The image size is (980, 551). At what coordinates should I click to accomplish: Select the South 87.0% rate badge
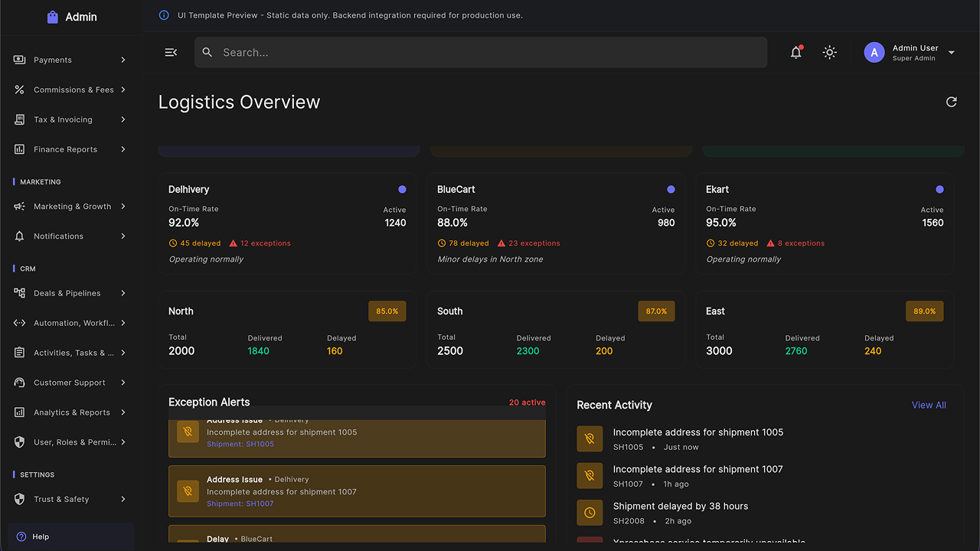pos(656,311)
